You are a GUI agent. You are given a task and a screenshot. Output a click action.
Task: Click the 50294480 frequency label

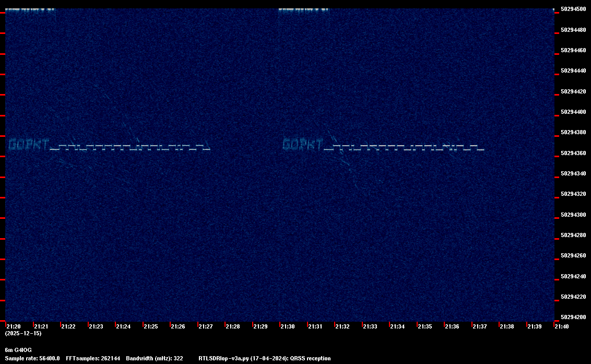pyautogui.click(x=573, y=30)
